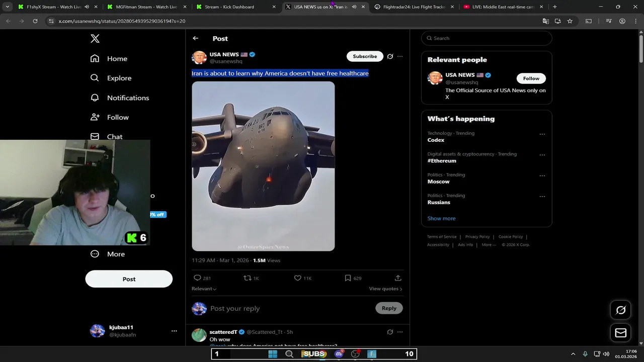Open More options in sidebar

[x=107, y=254]
